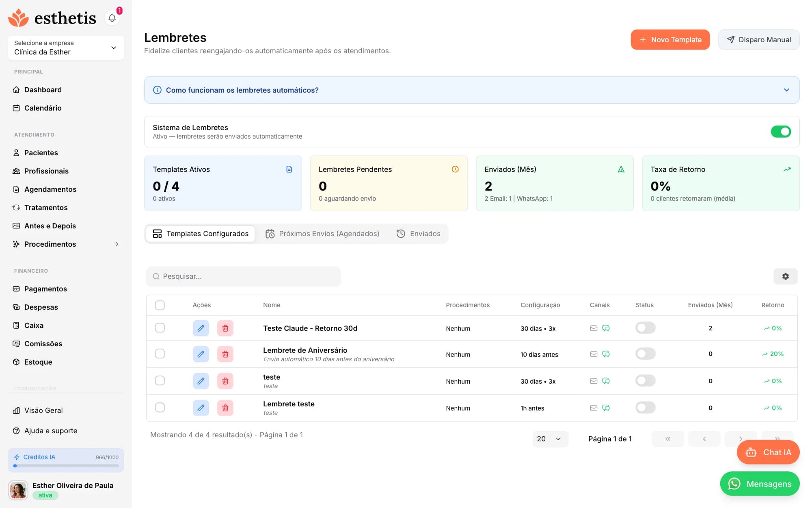This screenshot has height=508, width=812.
Task: Open Visão Geral in the sidebar
Action: click(x=43, y=410)
